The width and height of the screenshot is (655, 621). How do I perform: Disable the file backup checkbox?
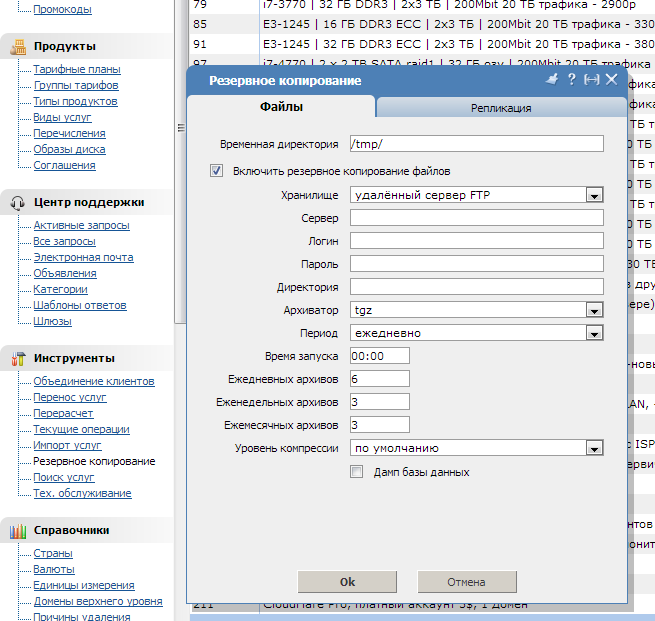point(217,171)
